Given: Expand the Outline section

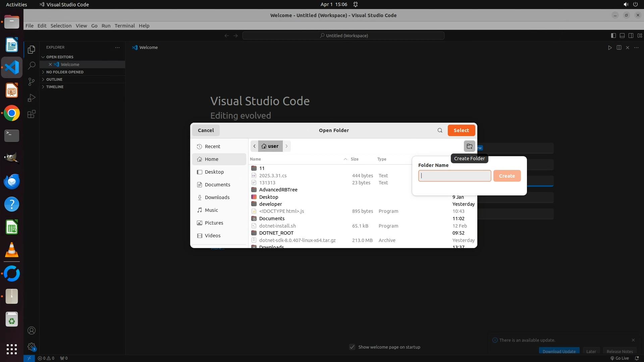Looking at the screenshot, I should click(54, 79).
